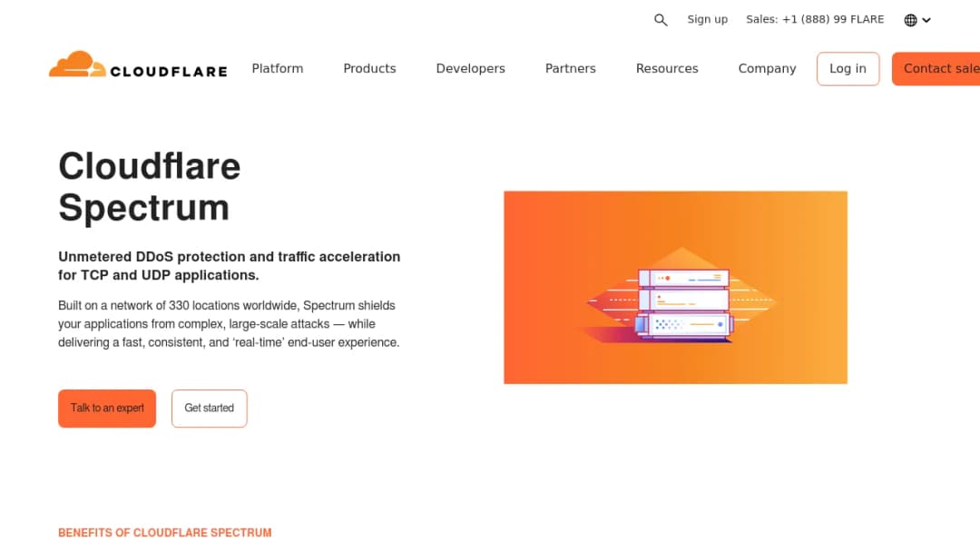The width and height of the screenshot is (980, 552).
Task: Open the Partners menu
Action: click(571, 68)
